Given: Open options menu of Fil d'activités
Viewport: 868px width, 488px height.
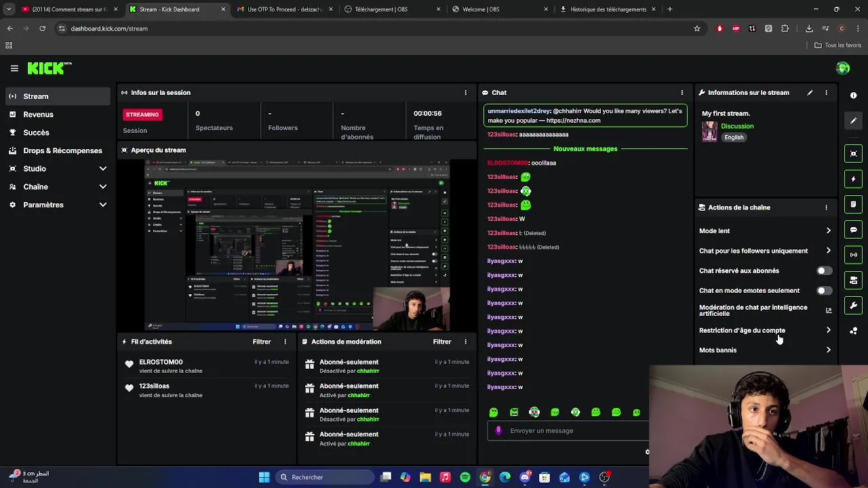Looking at the screenshot, I should 285,342.
